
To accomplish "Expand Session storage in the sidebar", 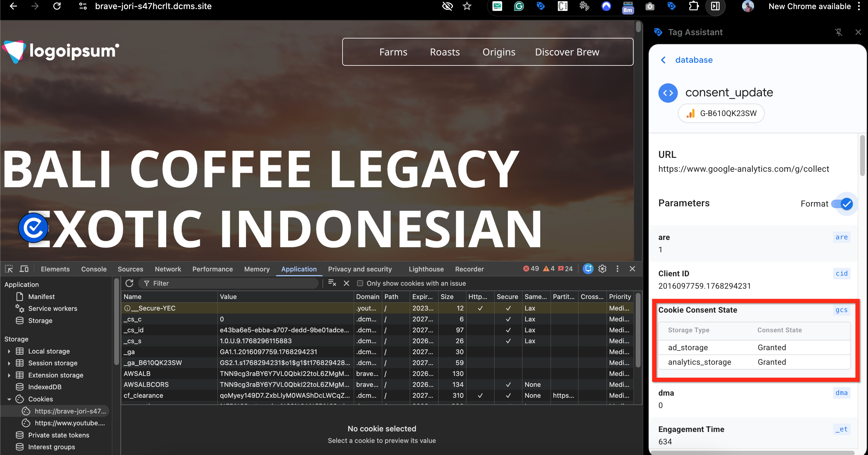I will coord(9,363).
